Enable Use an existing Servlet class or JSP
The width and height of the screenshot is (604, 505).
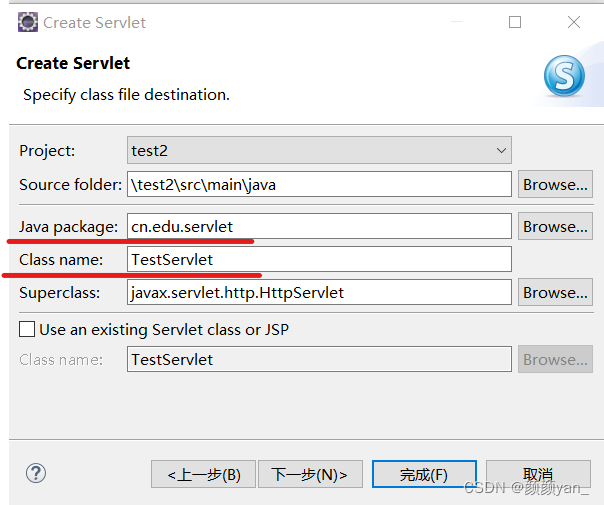pyautogui.click(x=27, y=329)
